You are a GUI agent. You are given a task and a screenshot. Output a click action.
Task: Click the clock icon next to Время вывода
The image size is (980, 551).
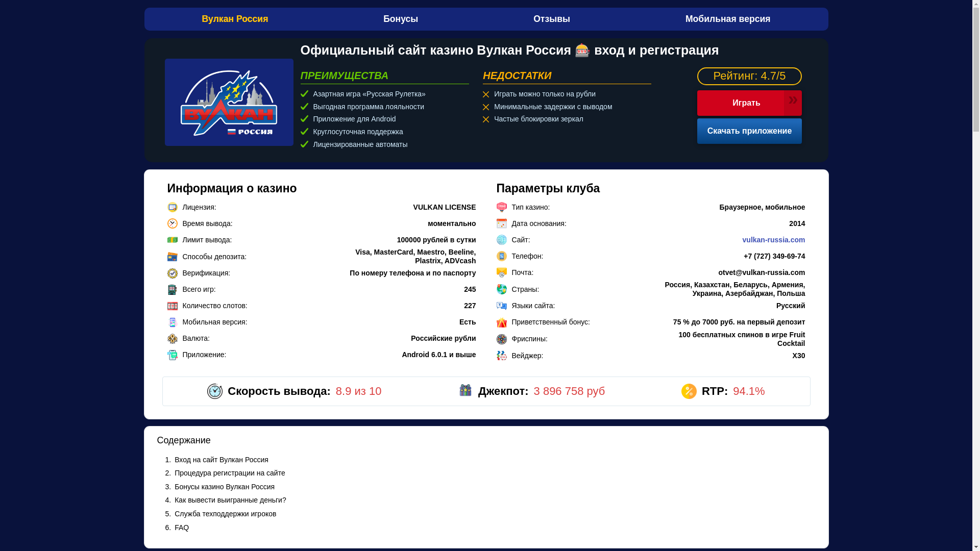173,223
